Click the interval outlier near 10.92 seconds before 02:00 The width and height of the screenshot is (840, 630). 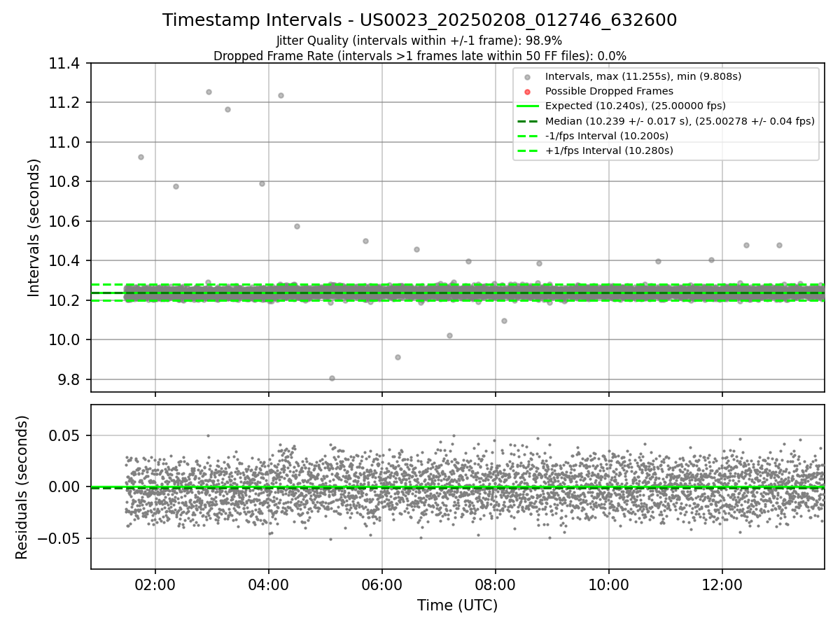(x=141, y=157)
